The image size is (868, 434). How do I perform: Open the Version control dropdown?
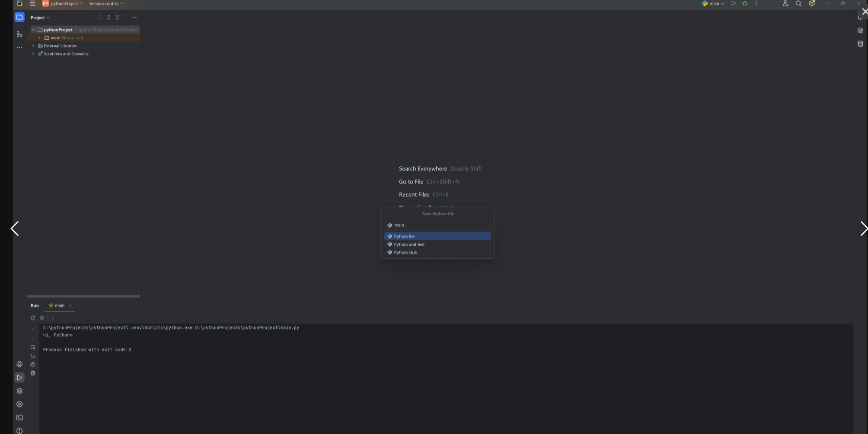click(106, 3)
